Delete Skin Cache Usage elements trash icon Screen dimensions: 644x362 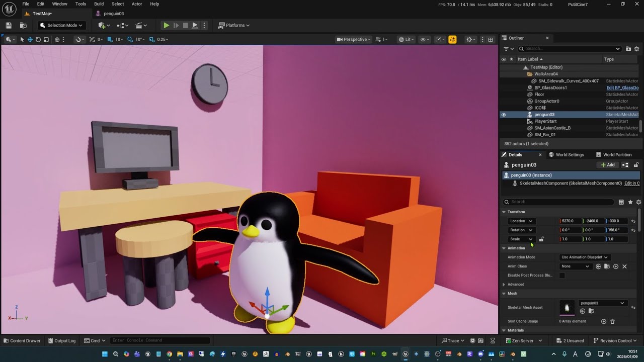click(x=612, y=321)
